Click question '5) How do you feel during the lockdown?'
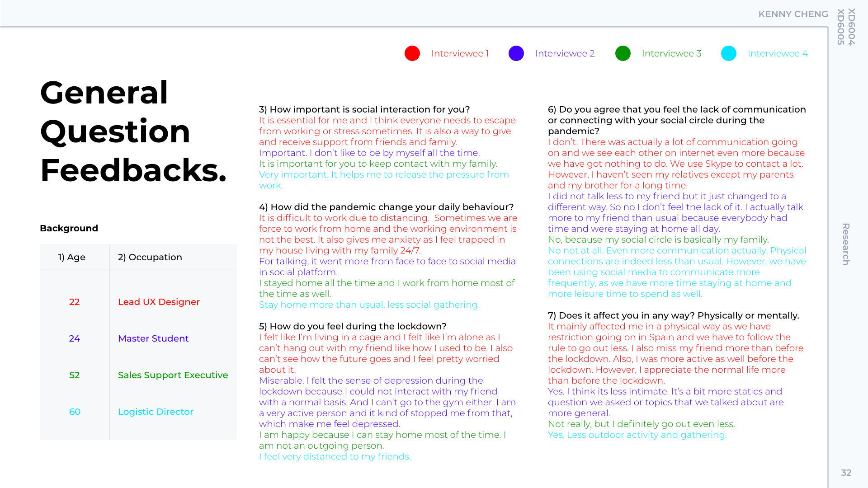 click(x=353, y=326)
